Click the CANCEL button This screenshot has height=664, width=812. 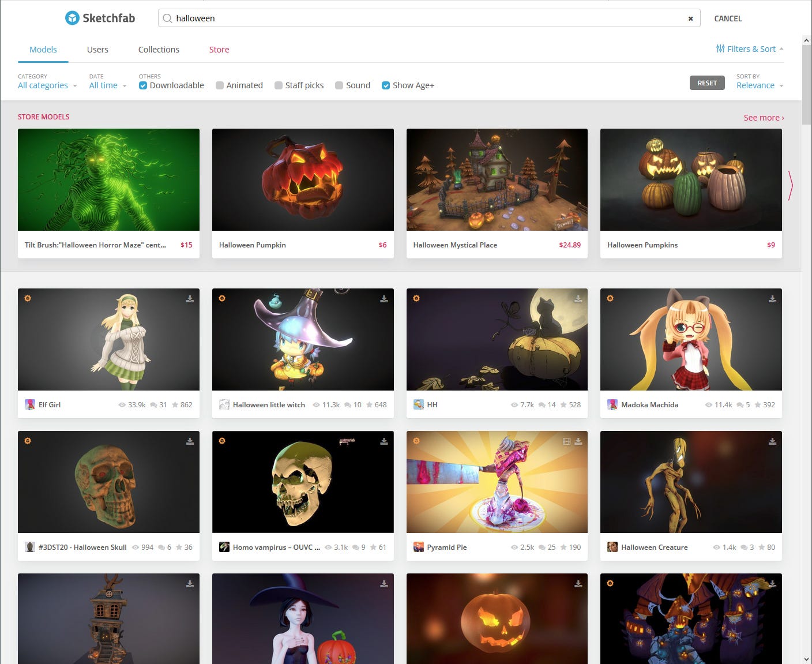point(728,18)
